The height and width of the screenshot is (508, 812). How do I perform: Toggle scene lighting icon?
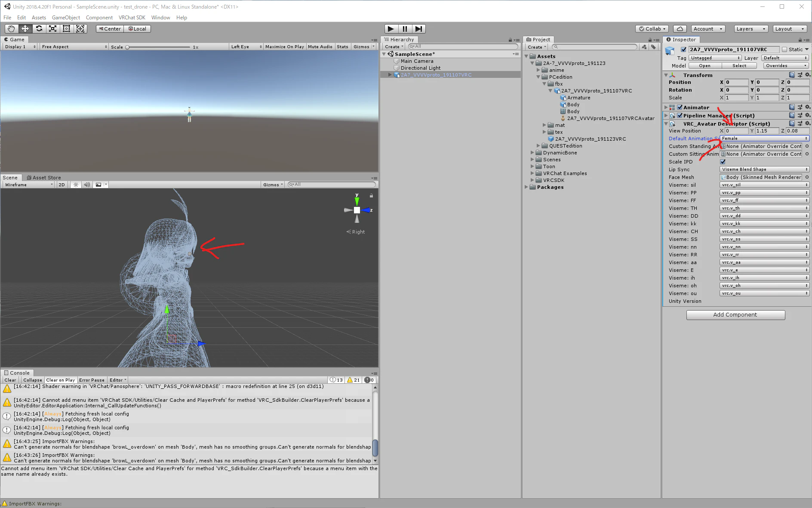76,185
